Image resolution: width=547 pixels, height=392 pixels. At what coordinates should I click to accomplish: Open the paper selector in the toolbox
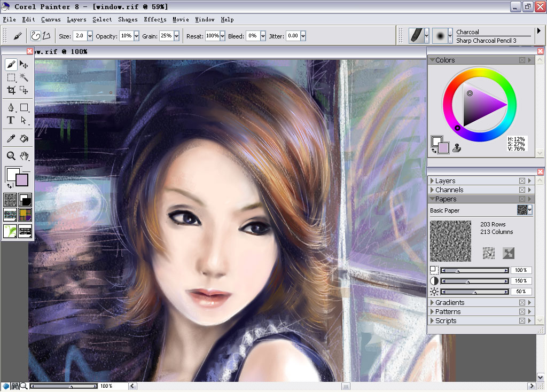click(10, 200)
